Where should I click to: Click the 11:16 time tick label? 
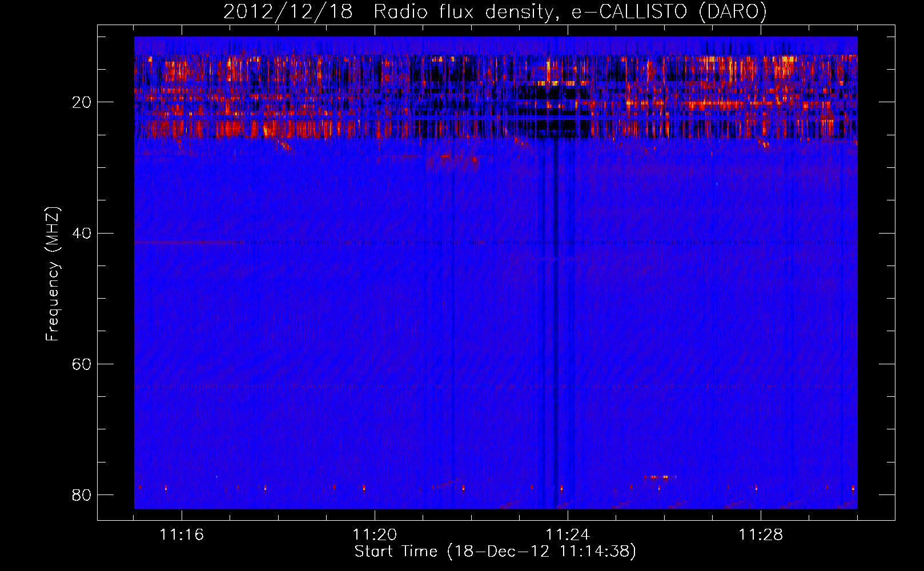click(x=182, y=535)
